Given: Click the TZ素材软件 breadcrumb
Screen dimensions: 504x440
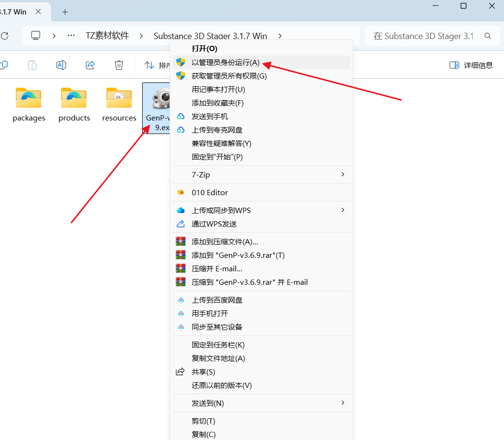Looking at the screenshot, I should (107, 36).
